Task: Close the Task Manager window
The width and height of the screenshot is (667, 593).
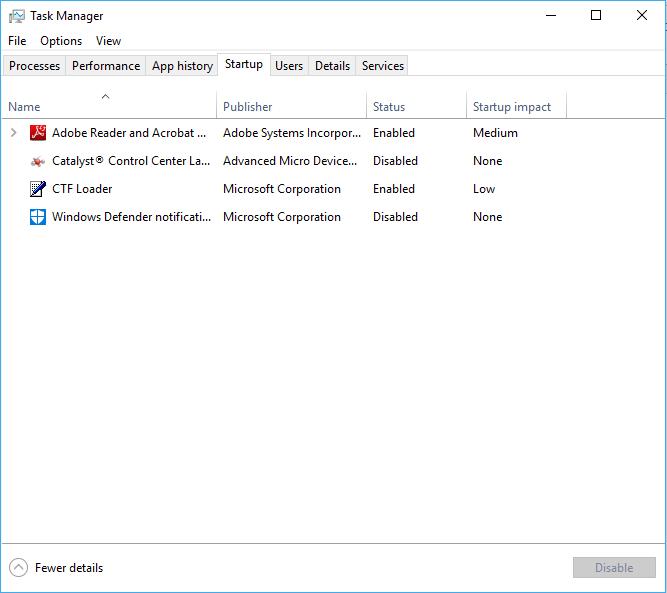Action: click(642, 16)
